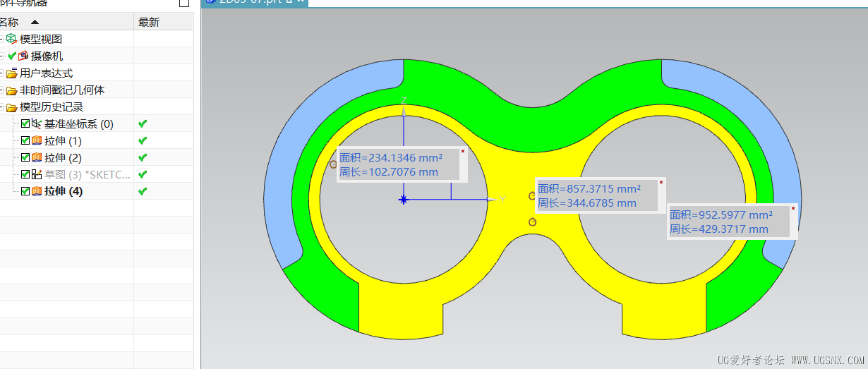Click the 草图 (3) sketch icon
868x369 pixels.
37,174
